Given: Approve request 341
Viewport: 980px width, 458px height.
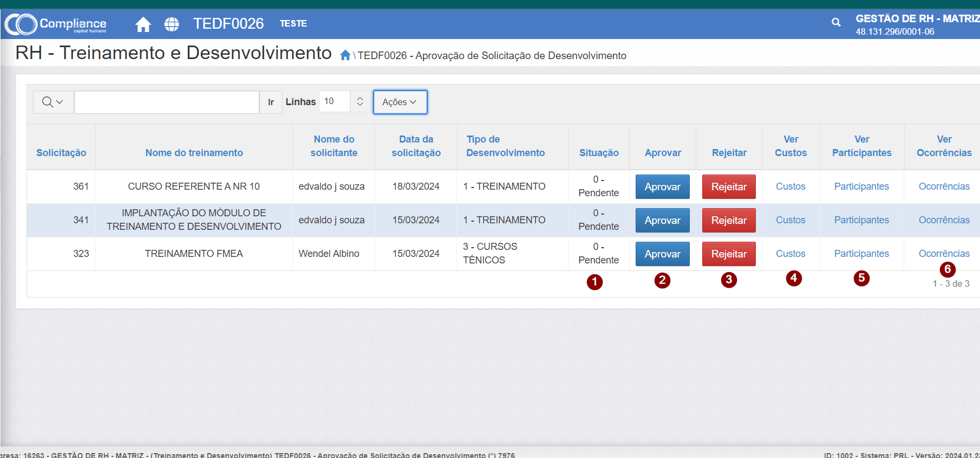Looking at the screenshot, I should click(x=663, y=220).
